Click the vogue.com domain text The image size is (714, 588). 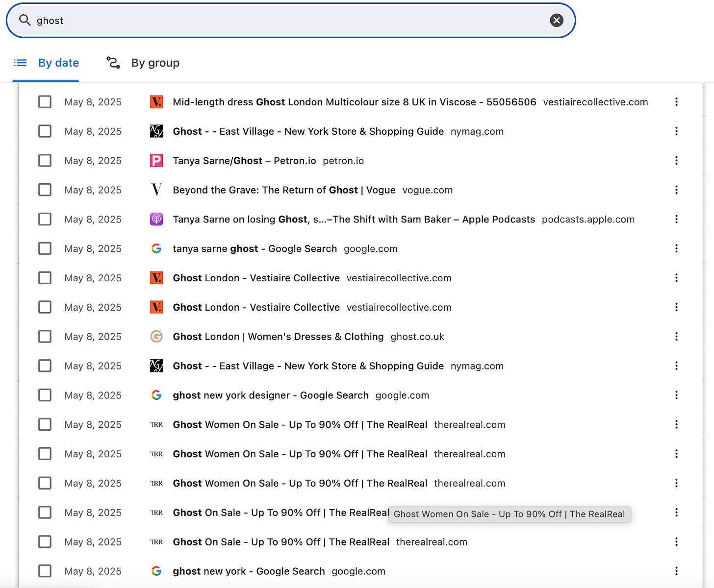(427, 190)
